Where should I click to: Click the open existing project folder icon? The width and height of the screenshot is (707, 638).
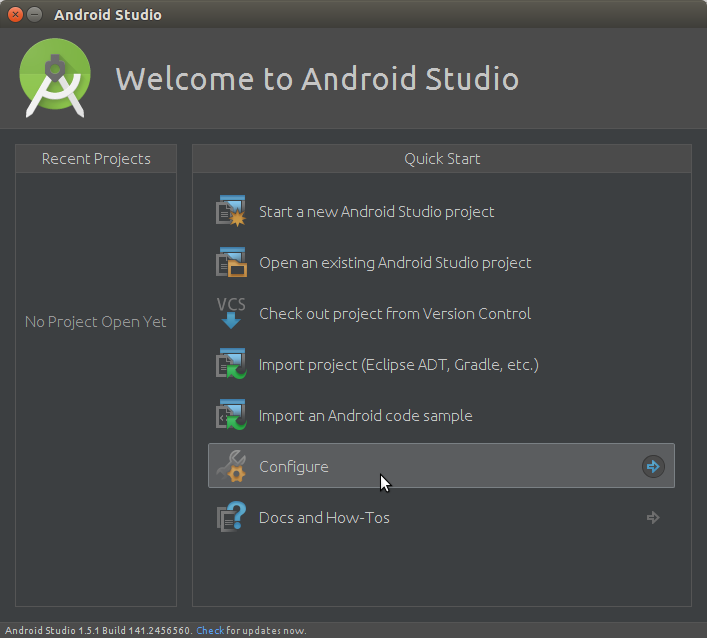[231, 262]
